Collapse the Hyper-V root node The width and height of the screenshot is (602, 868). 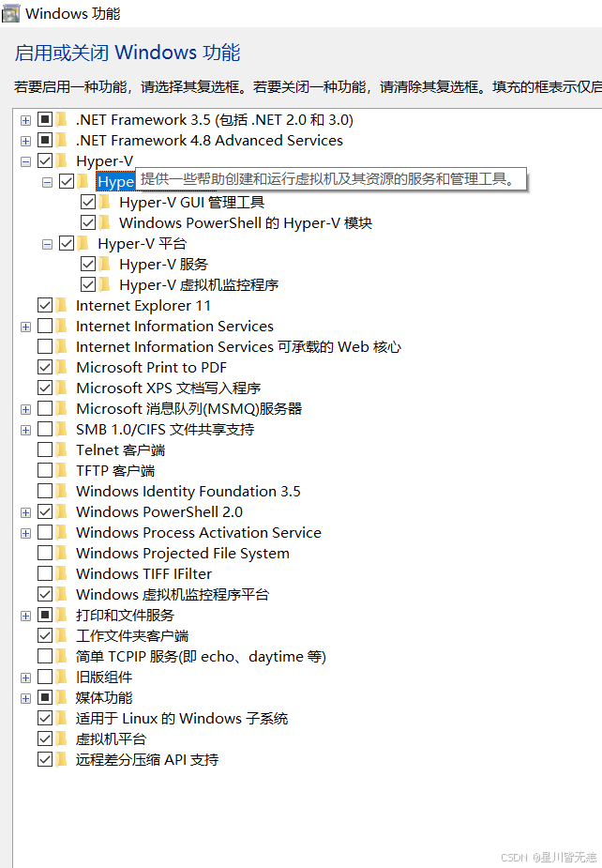25,161
